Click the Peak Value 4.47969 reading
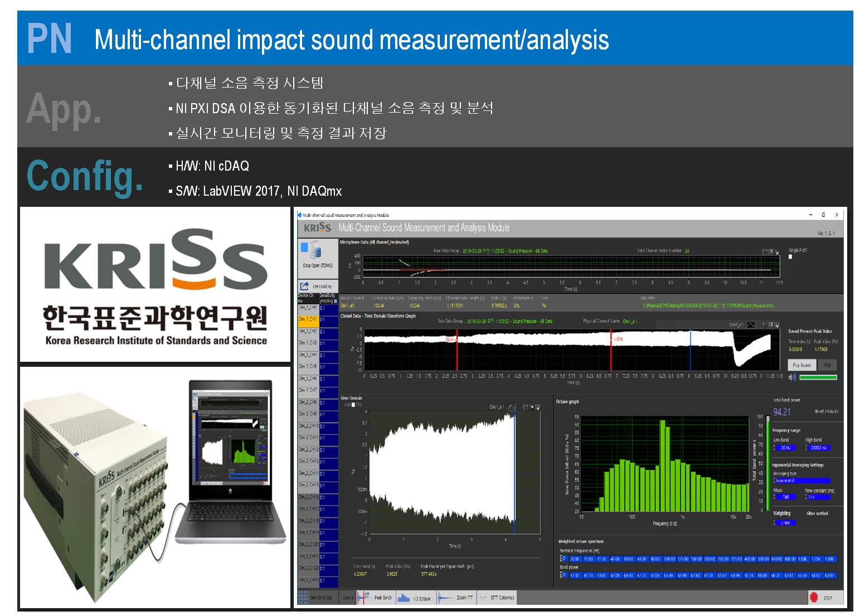Screen dimensions: 855x616 (x=821, y=350)
